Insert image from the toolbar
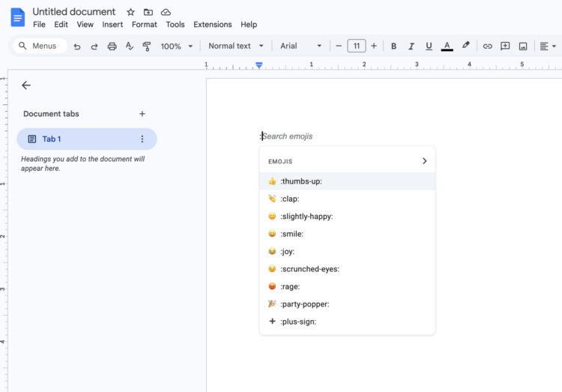The image size is (562, 392). pos(523,46)
